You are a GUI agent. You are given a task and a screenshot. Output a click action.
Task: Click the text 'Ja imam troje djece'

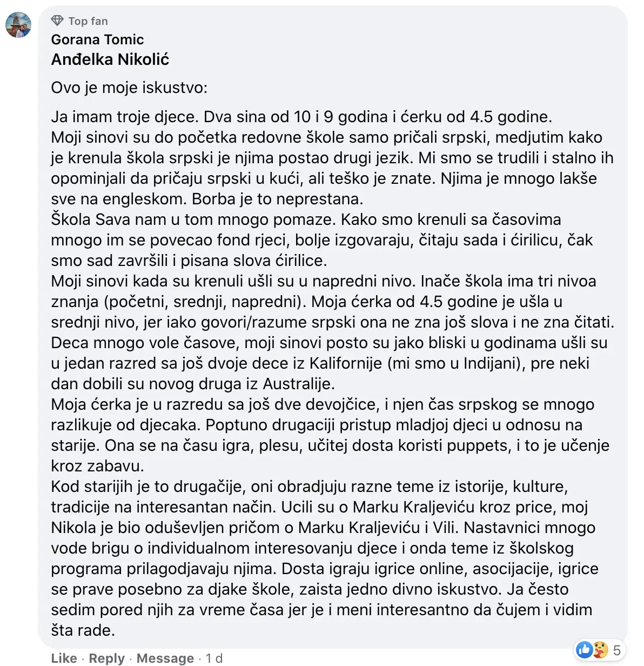(x=125, y=117)
